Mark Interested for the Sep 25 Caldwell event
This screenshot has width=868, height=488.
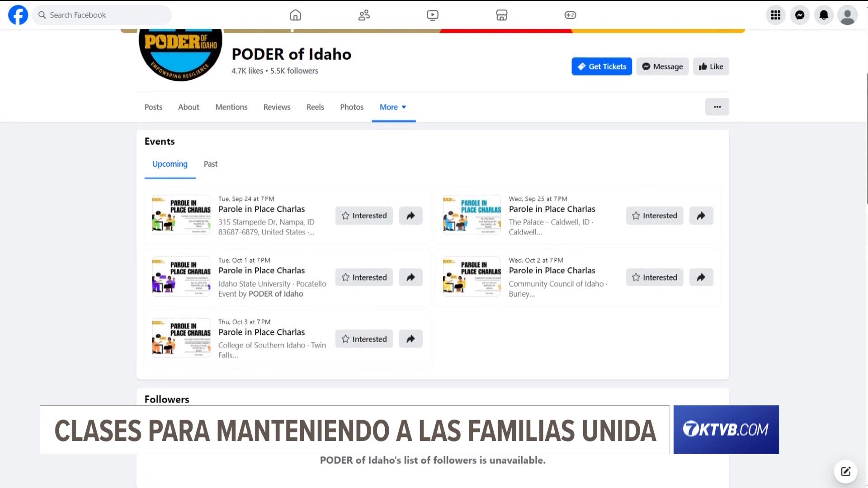click(x=655, y=216)
